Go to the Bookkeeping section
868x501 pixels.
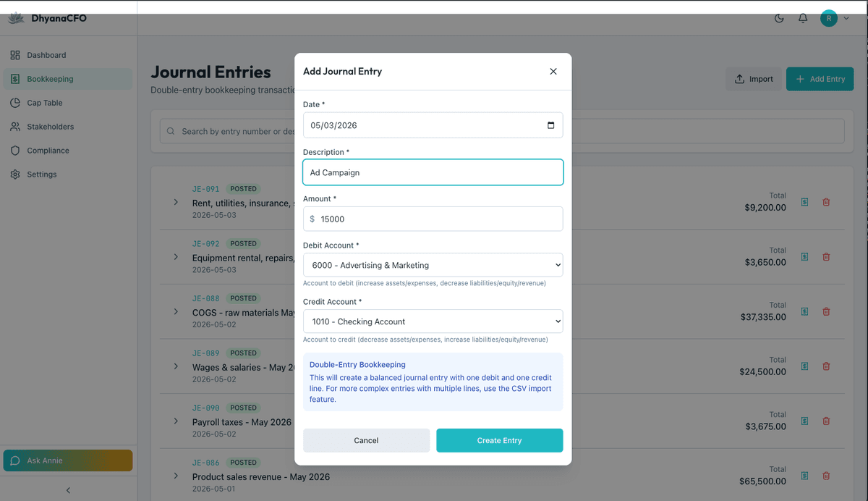(68, 79)
